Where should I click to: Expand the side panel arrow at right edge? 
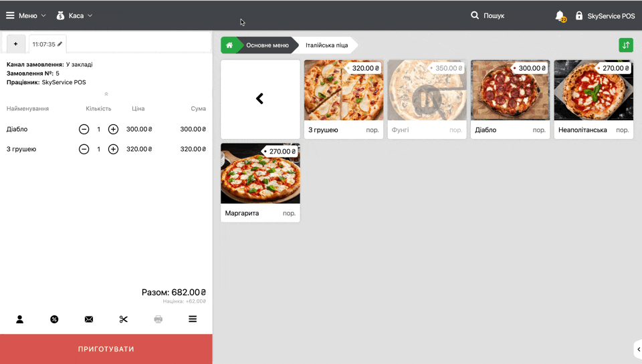click(x=637, y=349)
